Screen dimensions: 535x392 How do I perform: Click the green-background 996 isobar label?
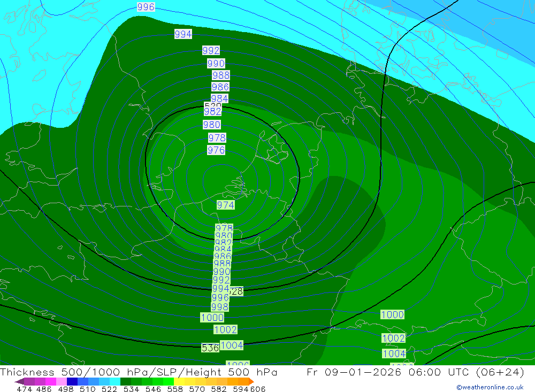[220, 298]
